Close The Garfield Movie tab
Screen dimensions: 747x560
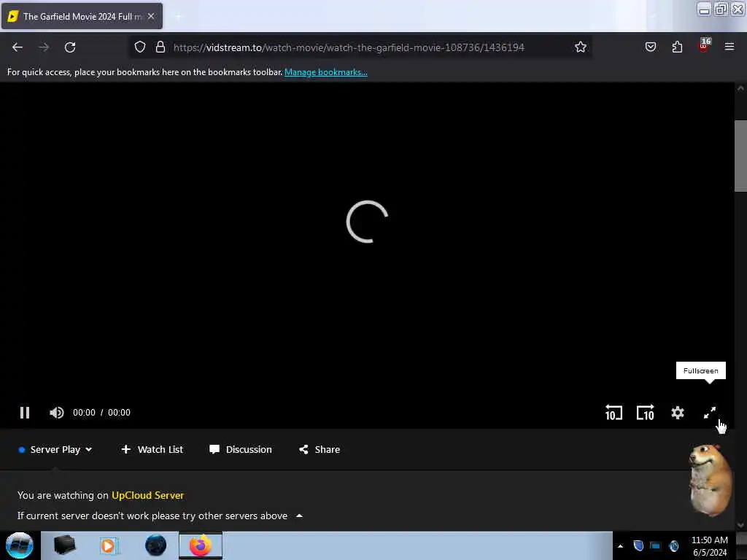pyautogui.click(x=151, y=16)
